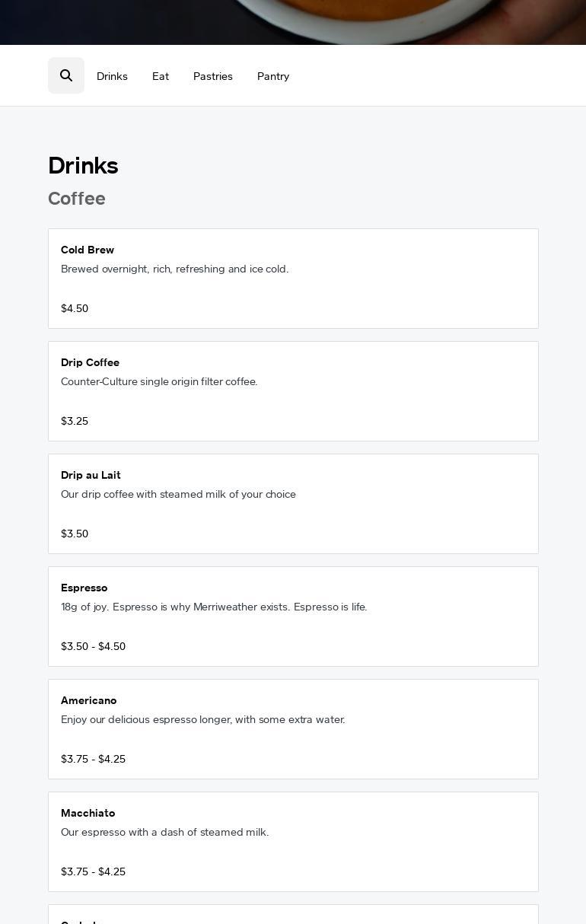
Task: Select the Americano item title
Action: tap(88, 700)
